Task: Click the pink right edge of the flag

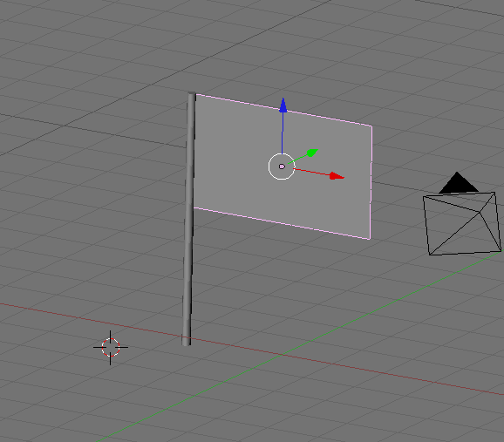Action: (x=371, y=182)
